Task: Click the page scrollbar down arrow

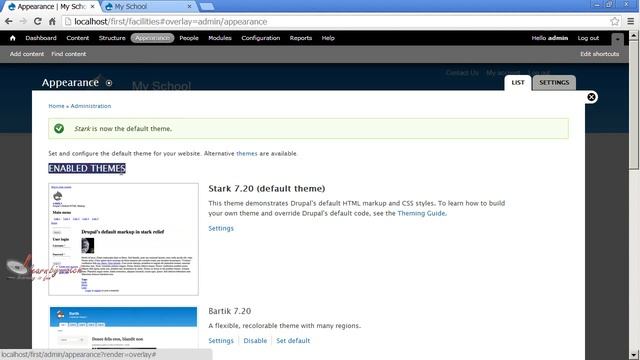Action: pos(634,355)
